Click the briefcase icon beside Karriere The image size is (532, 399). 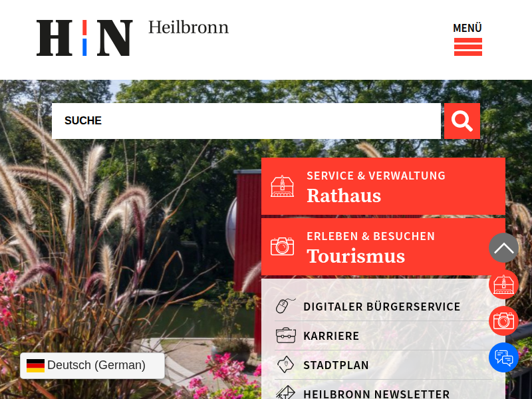286,336
